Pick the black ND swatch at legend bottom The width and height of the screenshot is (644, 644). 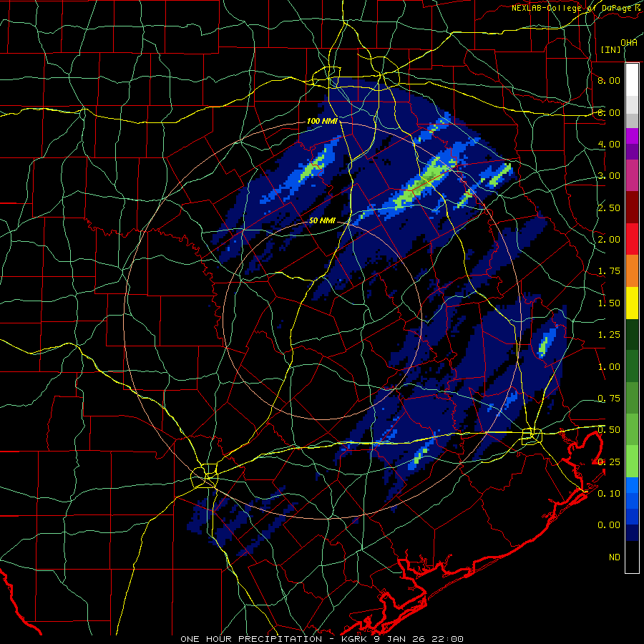point(632,557)
